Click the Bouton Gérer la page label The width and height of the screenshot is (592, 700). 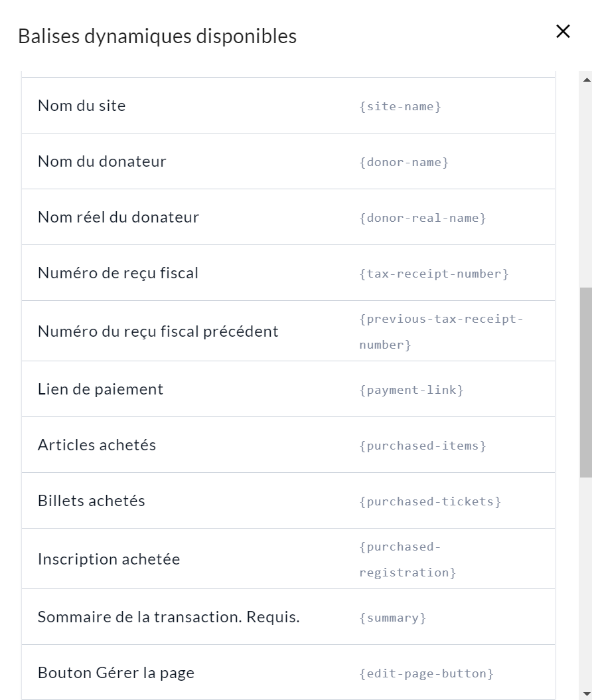pos(116,673)
